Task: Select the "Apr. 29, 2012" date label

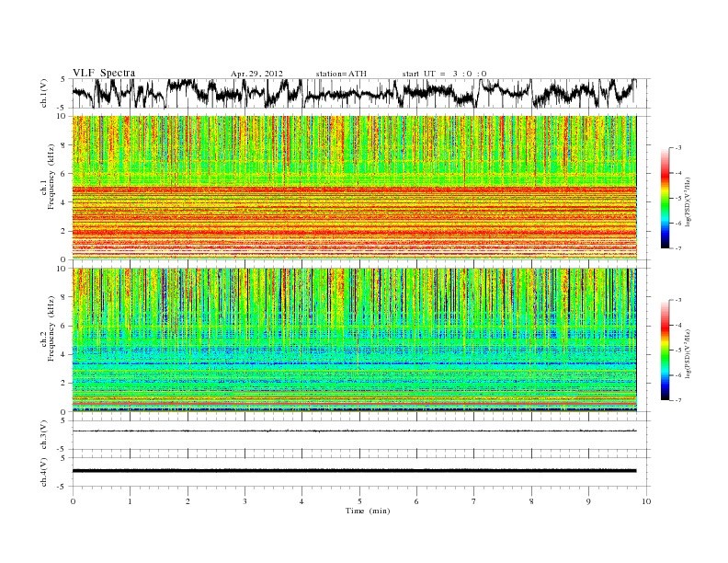Action: point(256,74)
